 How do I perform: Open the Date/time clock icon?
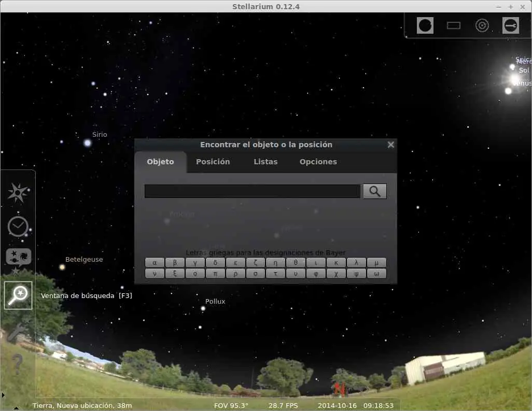tap(18, 226)
